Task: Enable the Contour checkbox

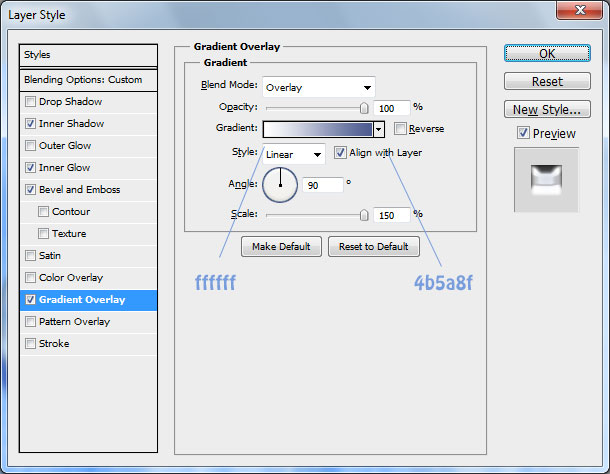Action: tap(43, 212)
